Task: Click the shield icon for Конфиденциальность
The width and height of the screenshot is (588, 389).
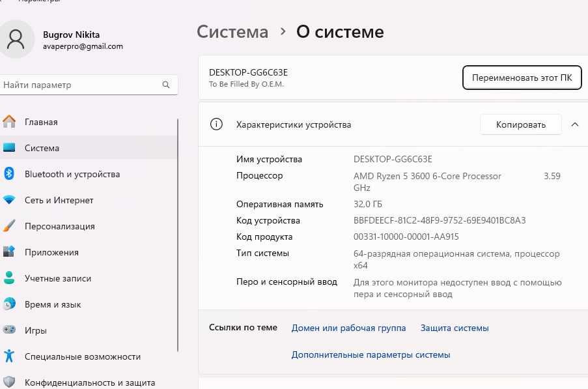Action: (9, 382)
